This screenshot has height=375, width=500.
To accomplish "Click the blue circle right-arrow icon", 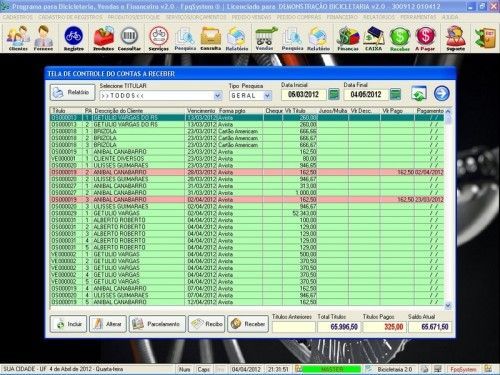I will click(x=442, y=93).
